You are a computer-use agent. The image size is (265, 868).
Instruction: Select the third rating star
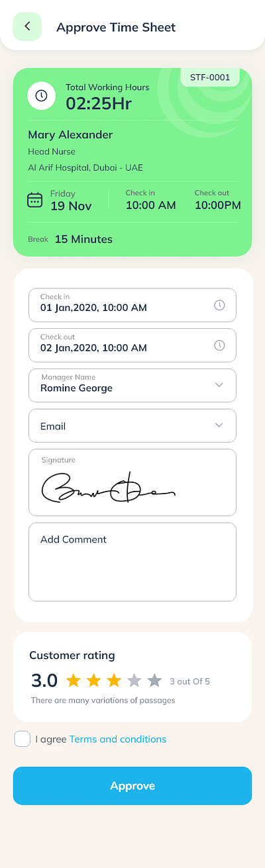click(114, 680)
